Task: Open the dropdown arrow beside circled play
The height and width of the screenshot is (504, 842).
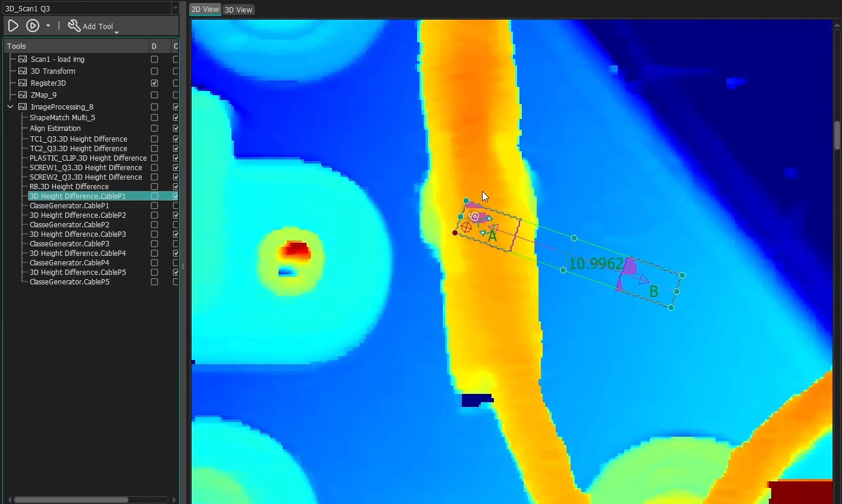Action: coord(48,26)
